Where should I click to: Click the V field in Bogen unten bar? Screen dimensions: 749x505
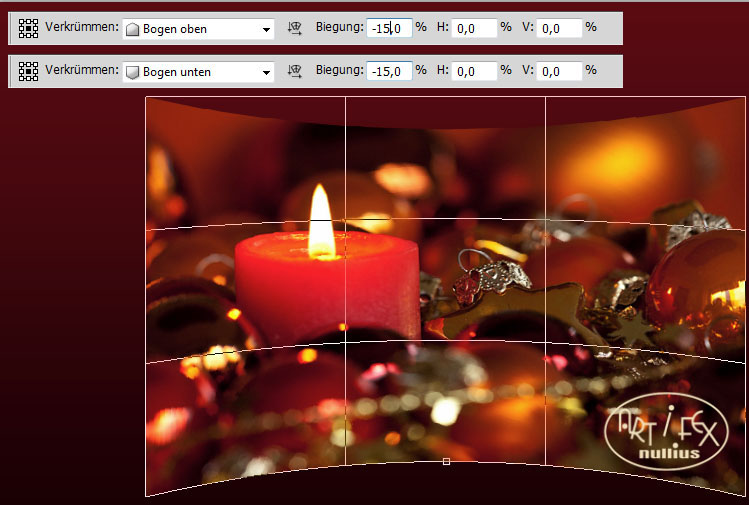(559, 71)
